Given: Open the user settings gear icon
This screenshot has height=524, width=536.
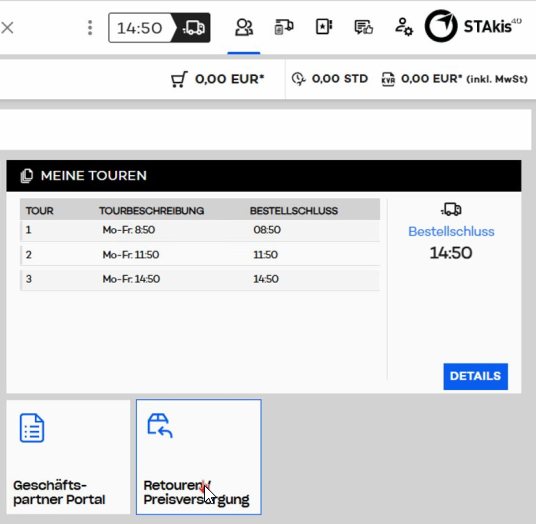Looking at the screenshot, I should pos(404,27).
